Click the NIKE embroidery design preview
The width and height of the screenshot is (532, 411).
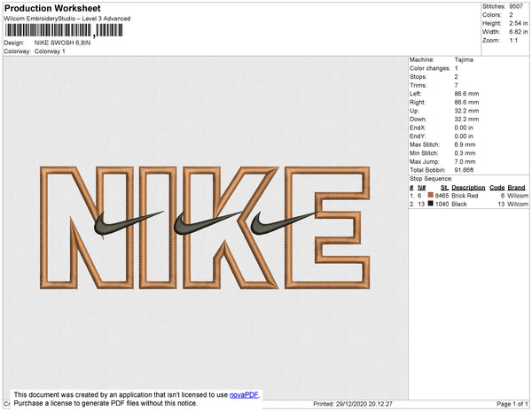pyautogui.click(x=205, y=228)
